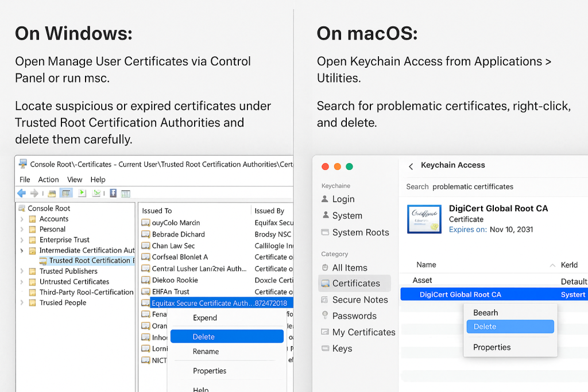Open the View menu
The width and height of the screenshot is (588, 392).
(x=75, y=180)
